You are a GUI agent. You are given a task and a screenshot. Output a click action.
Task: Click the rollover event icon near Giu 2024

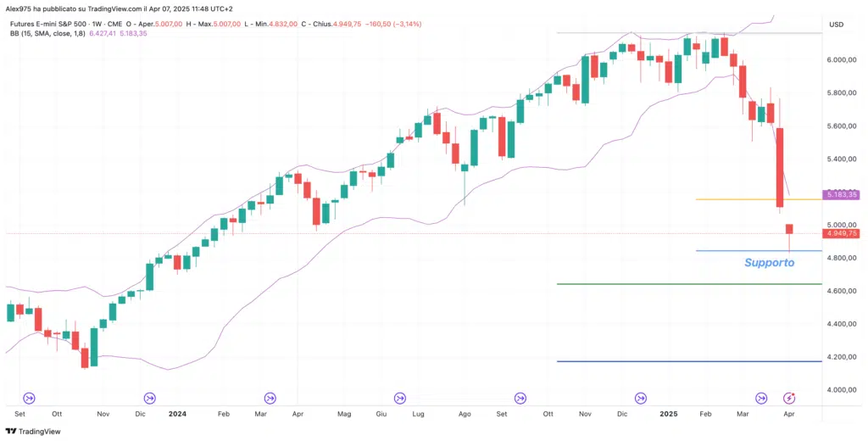pos(400,397)
